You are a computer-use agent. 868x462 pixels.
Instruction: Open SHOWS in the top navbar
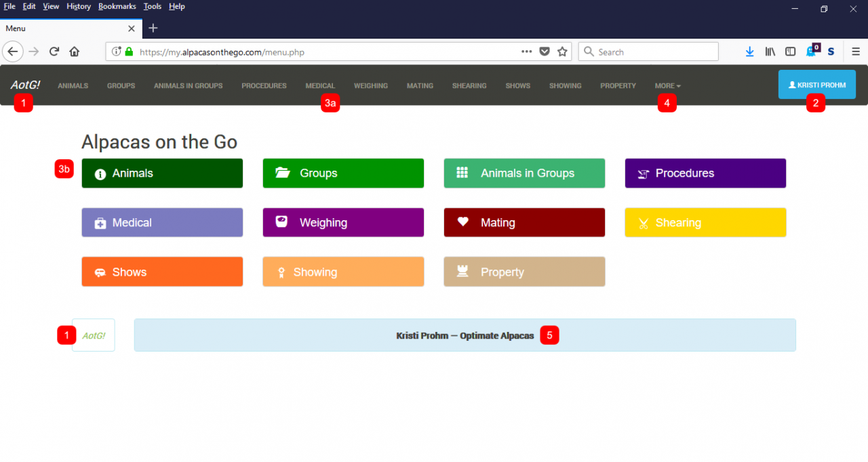point(517,86)
